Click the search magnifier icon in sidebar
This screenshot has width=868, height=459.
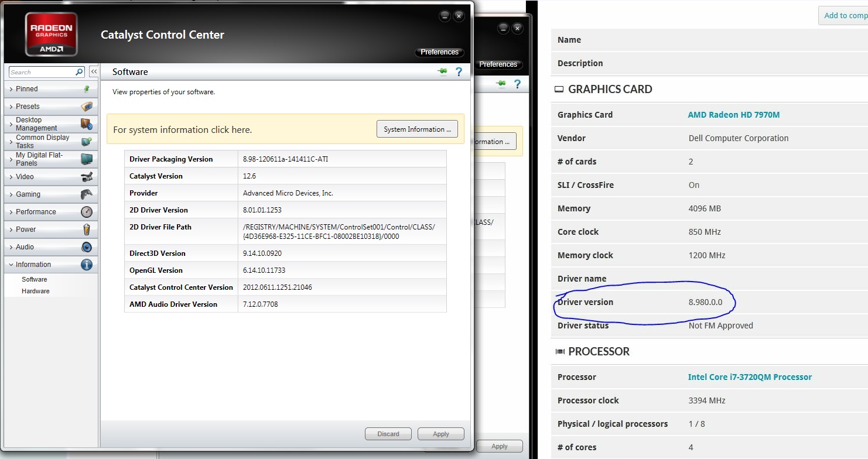[x=79, y=72]
